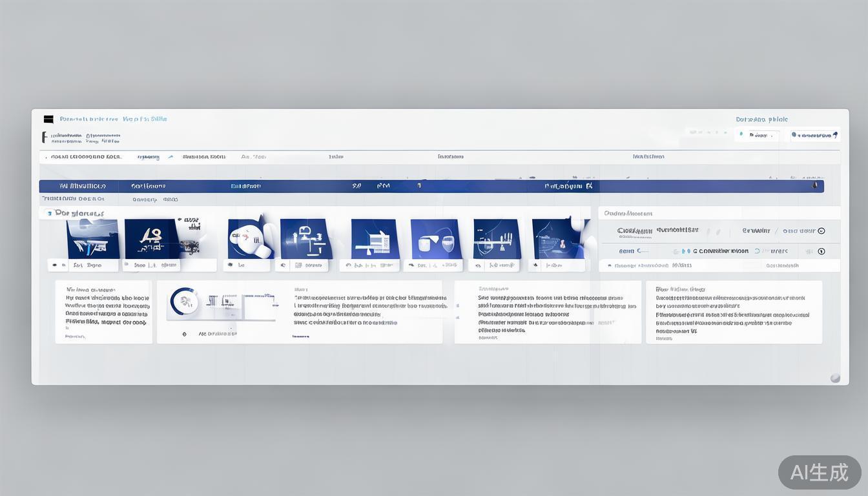This screenshot has width=868, height=496.
Task: Click the blue header link at top left
Action: tap(113, 119)
